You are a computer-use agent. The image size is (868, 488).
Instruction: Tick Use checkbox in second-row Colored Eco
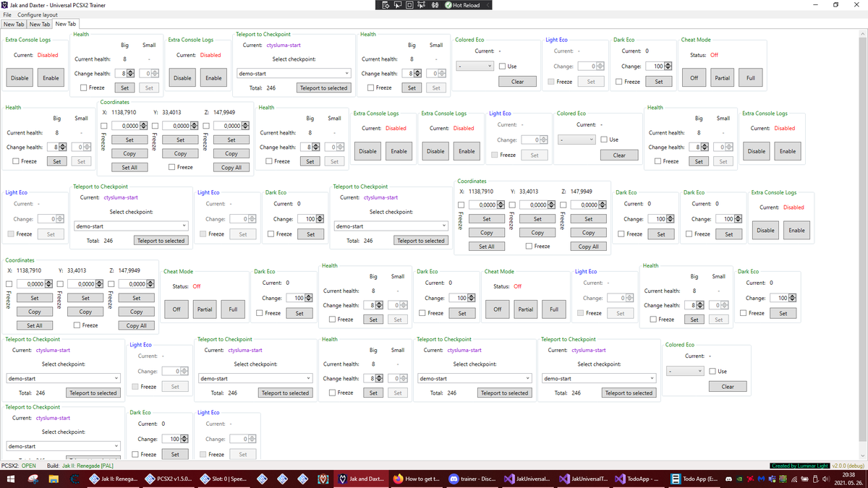tap(605, 140)
